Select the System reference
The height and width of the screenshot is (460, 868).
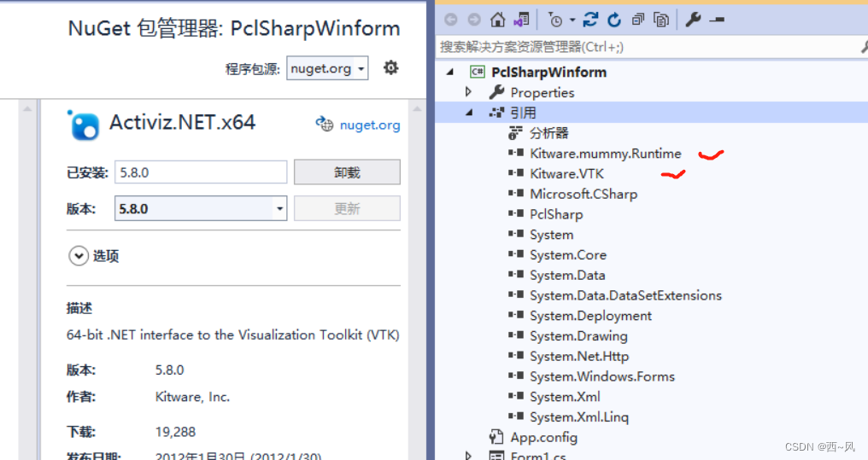pos(551,235)
